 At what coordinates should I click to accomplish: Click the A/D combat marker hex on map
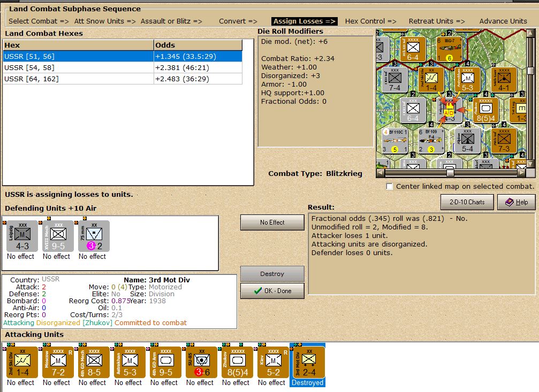[x=449, y=110]
